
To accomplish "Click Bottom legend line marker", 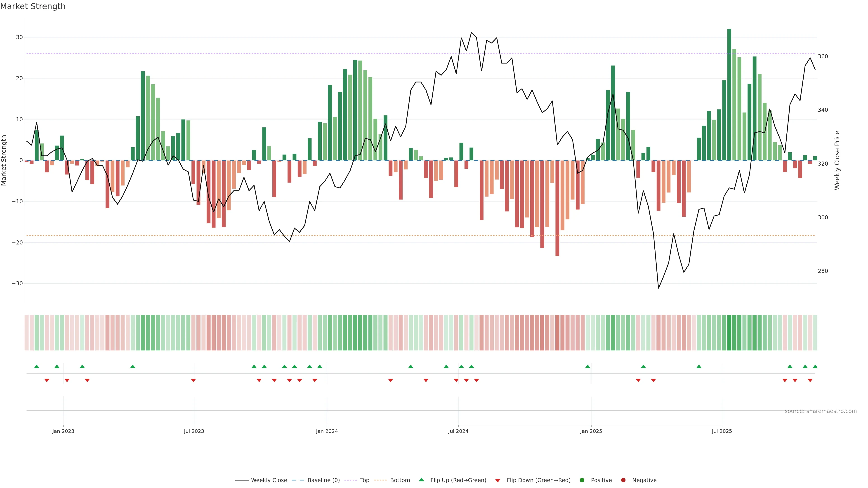I will click(380, 480).
